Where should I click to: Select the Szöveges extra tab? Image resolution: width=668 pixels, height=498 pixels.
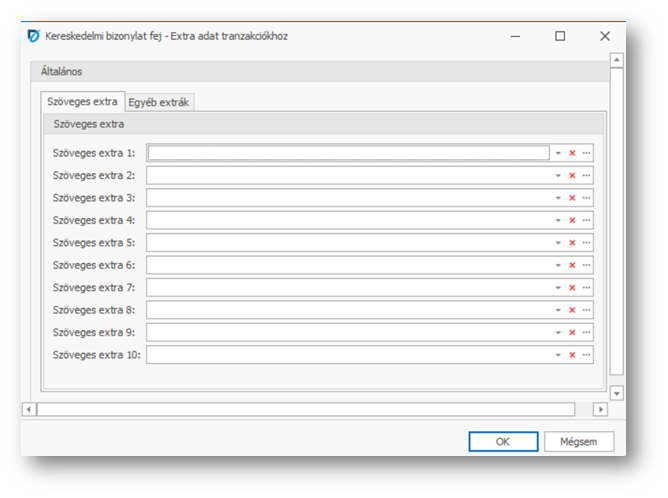[82, 102]
